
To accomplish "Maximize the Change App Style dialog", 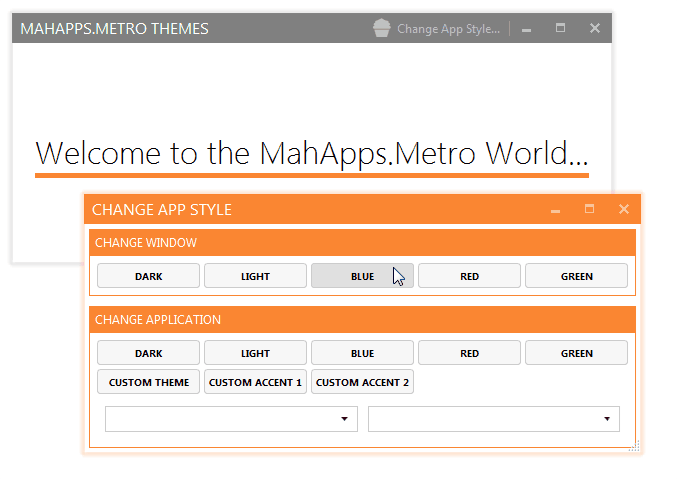I will pyautogui.click(x=589, y=209).
